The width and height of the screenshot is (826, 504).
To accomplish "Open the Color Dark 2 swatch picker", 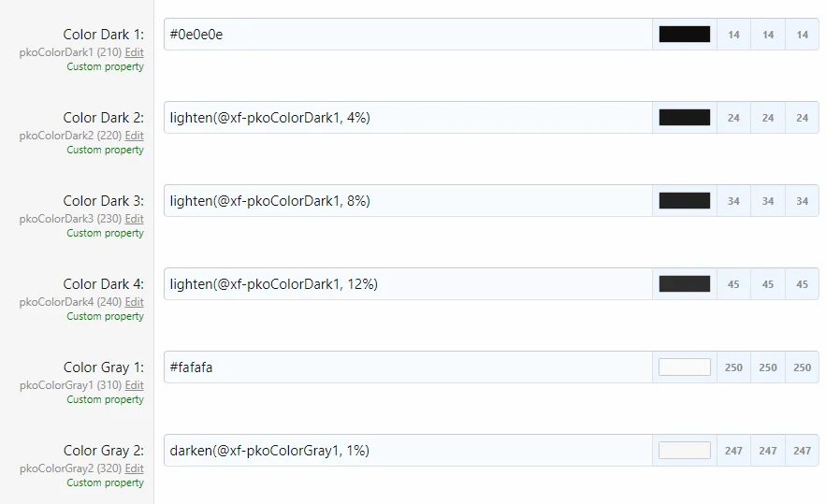I will 684,118.
